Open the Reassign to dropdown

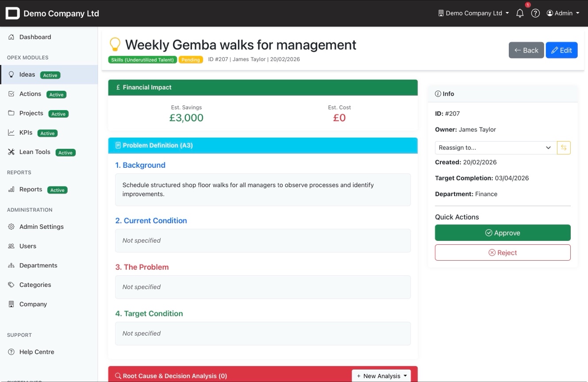tap(496, 148)
